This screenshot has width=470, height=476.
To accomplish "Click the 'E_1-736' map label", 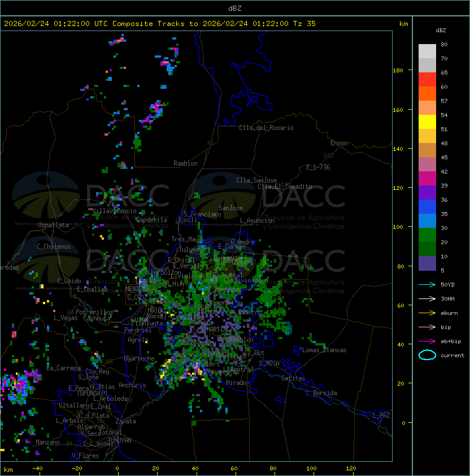I will click(x=318, y=167).
